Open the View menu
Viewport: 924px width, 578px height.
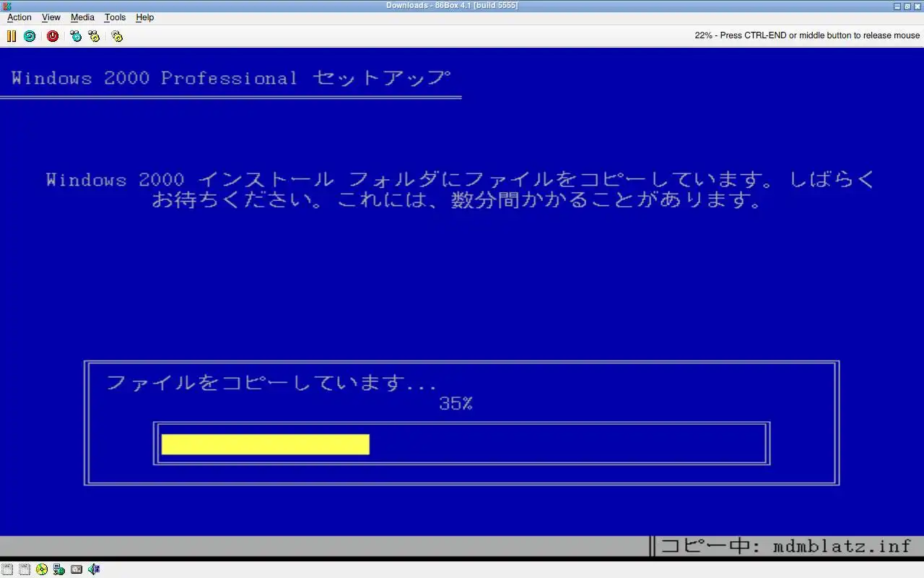click(51, 17)
